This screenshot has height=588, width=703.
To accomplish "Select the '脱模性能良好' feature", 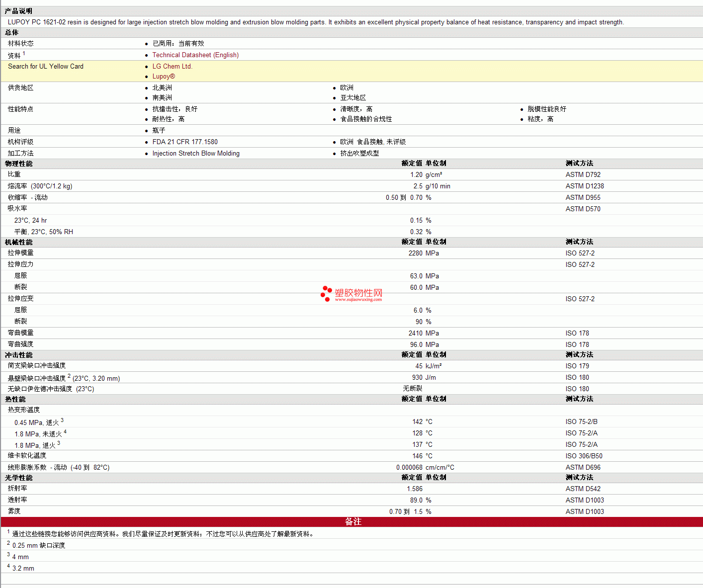I will (x=547, y=109).
